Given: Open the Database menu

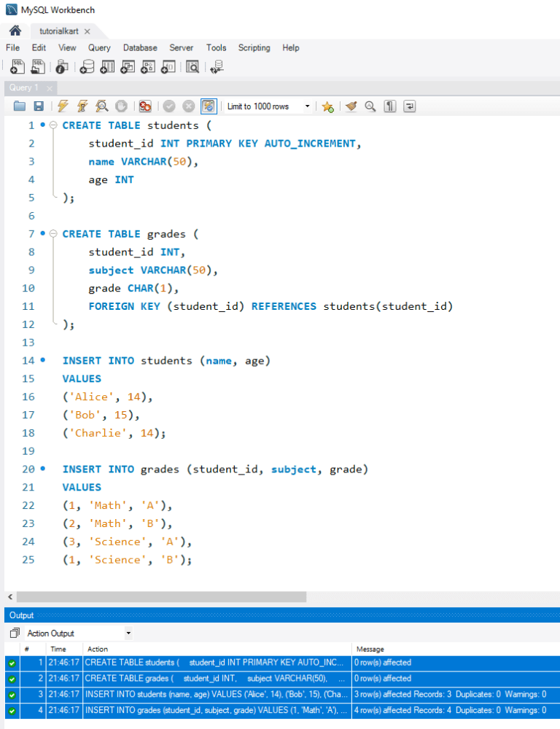Looking at the screenshot, I should [140, 48].
